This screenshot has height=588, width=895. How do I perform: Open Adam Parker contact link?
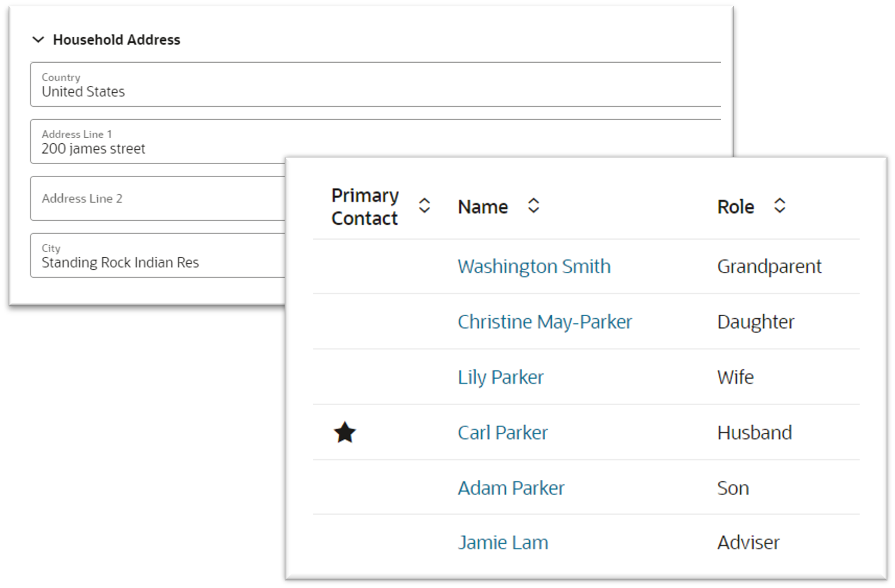click(511, 488)
